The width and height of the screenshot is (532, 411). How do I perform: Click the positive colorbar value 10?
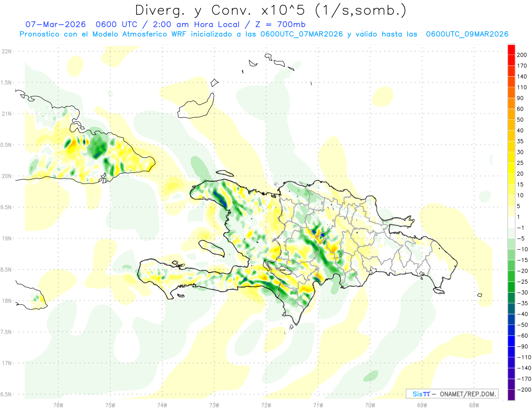[x=520, y=195]
